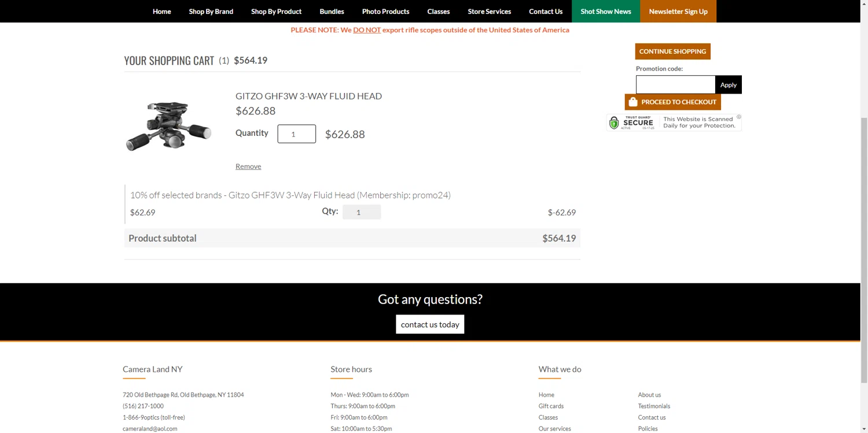Screen dimensions: 868x433
Task: Open Shop By Brand menu
Action: 211,11
